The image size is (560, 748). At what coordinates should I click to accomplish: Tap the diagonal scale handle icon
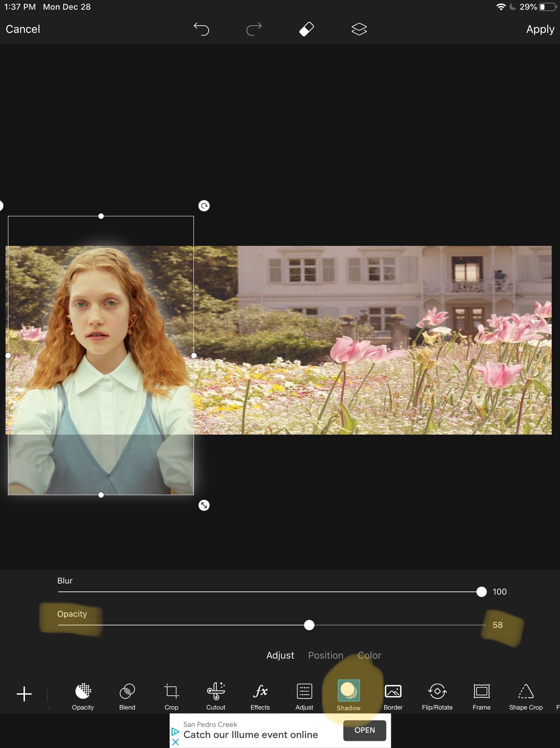point(204,505)
